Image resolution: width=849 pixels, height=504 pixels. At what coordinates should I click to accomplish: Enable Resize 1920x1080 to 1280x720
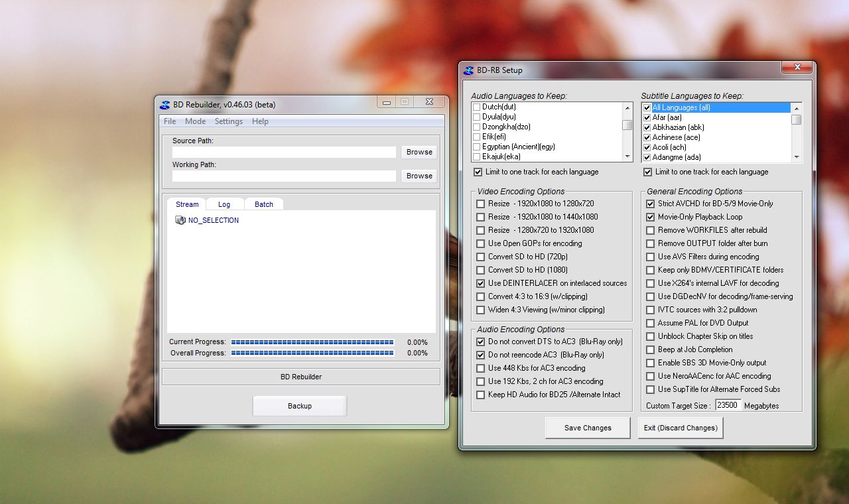point(480,204)
